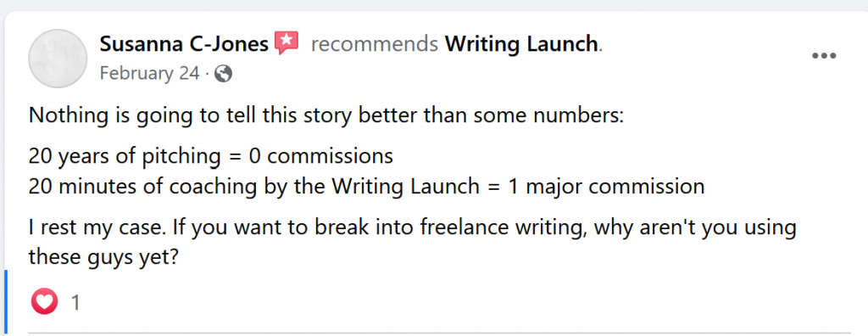Select the 20 years of pitching line
The width and height of the screenshot is (868, 336).
click(211, 157)
